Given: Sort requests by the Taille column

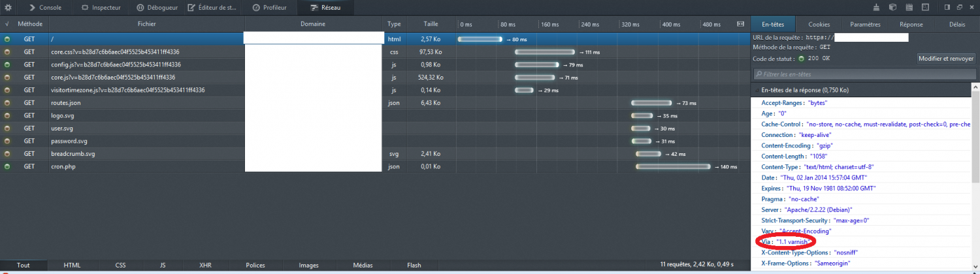Looking at the screenshot, I should 431,24.
